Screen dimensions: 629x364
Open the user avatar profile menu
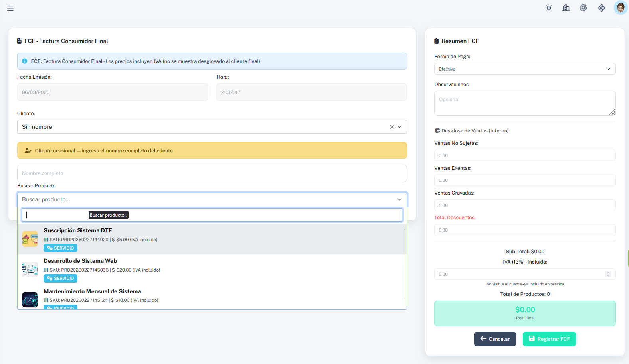click(x=620, y=8)
